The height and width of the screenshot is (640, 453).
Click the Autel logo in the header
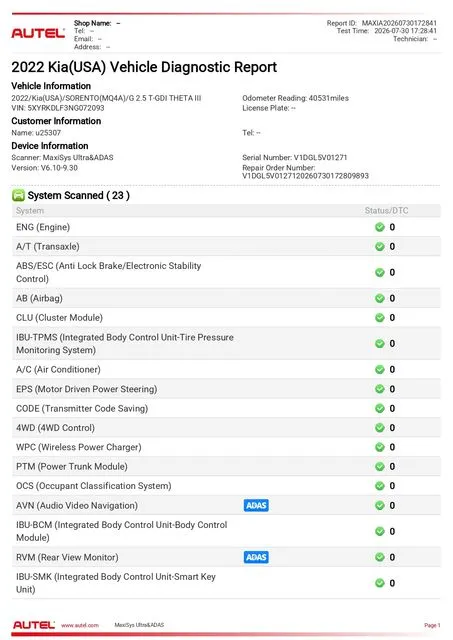point(38,33)
